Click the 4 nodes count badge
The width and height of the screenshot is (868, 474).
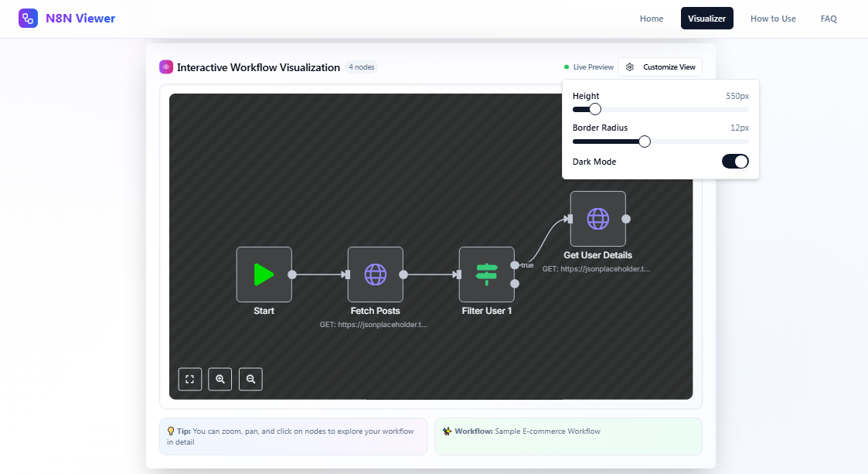click(361, 67)
